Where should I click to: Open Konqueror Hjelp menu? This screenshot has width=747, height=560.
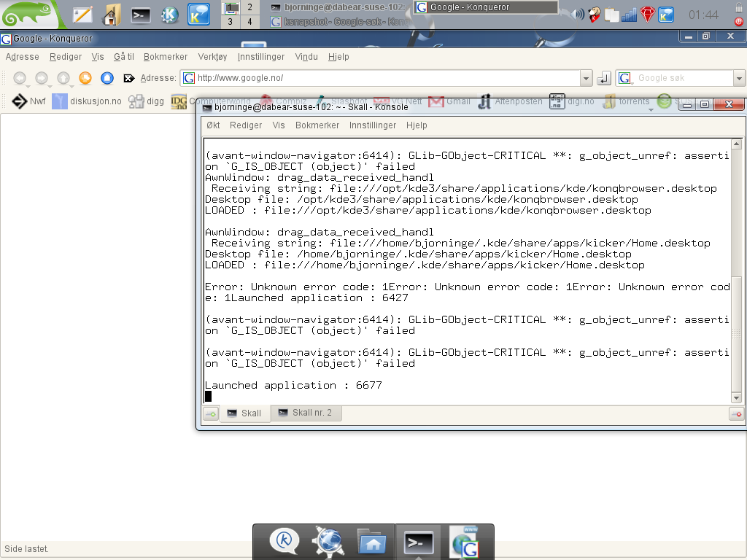coord(338,57)
